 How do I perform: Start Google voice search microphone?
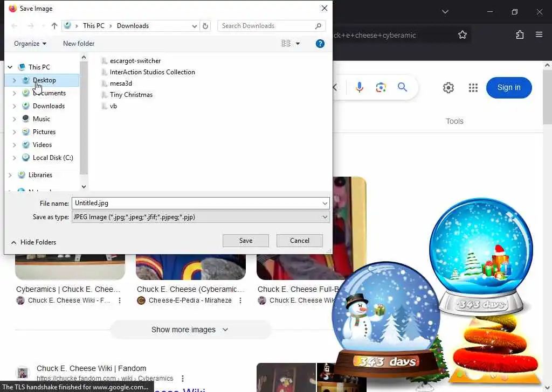pos(359,87)
